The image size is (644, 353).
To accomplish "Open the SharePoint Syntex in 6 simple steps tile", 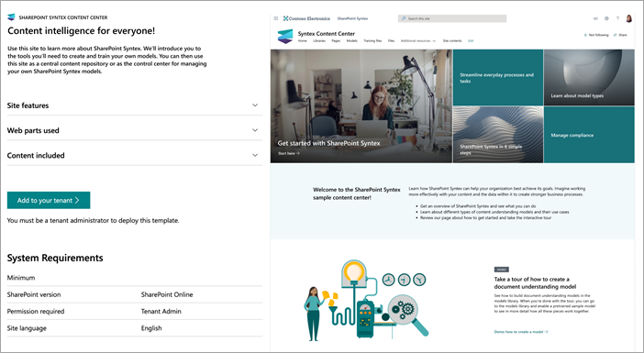I will tap(498, 135).
